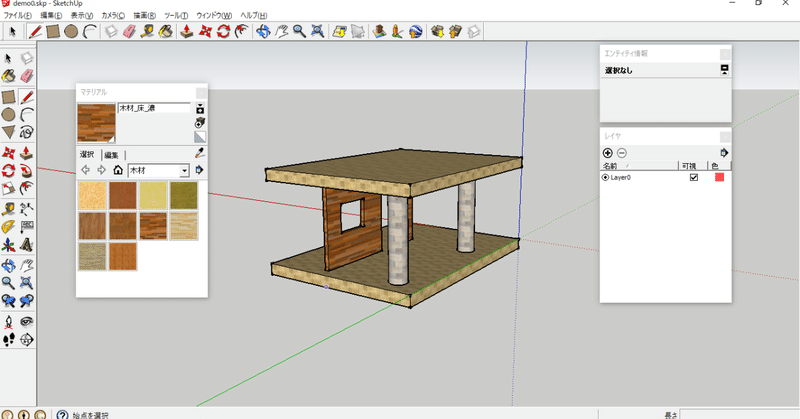Open the layers panel details arrow menu
This screenshot has width=800, height=419.
(724, 153)
